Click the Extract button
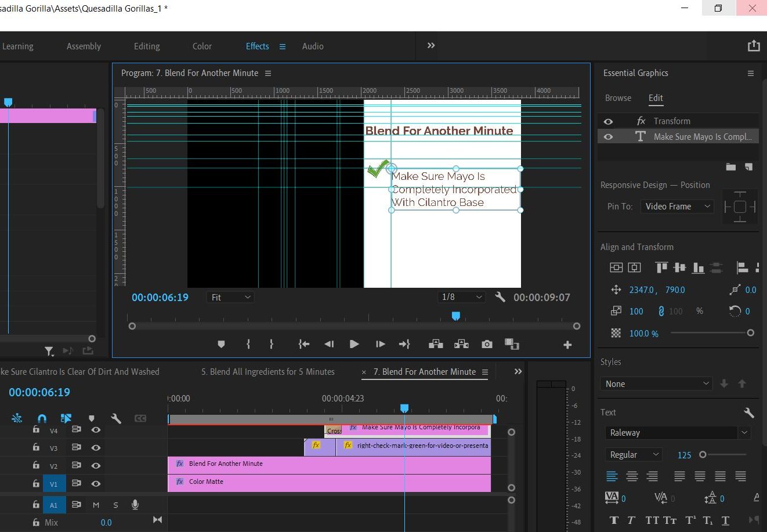The width and height of the screenshot is (767, 532). (x=461, y=344)
